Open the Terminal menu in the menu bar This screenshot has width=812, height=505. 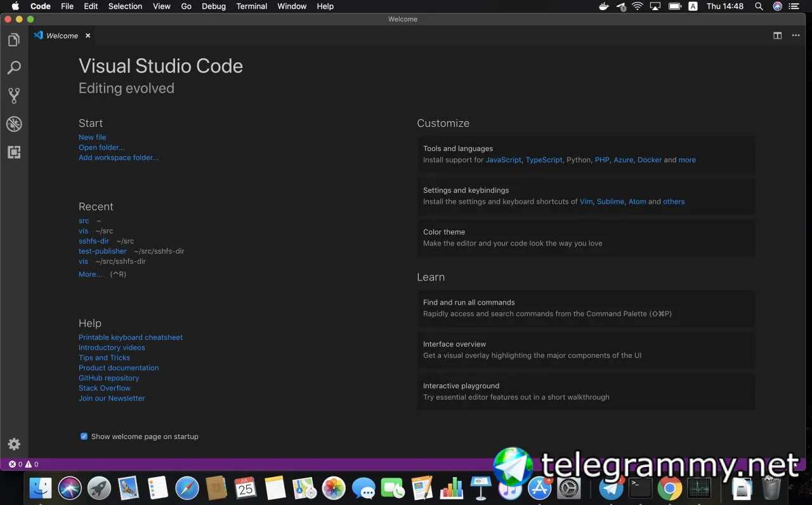[252, 6]
